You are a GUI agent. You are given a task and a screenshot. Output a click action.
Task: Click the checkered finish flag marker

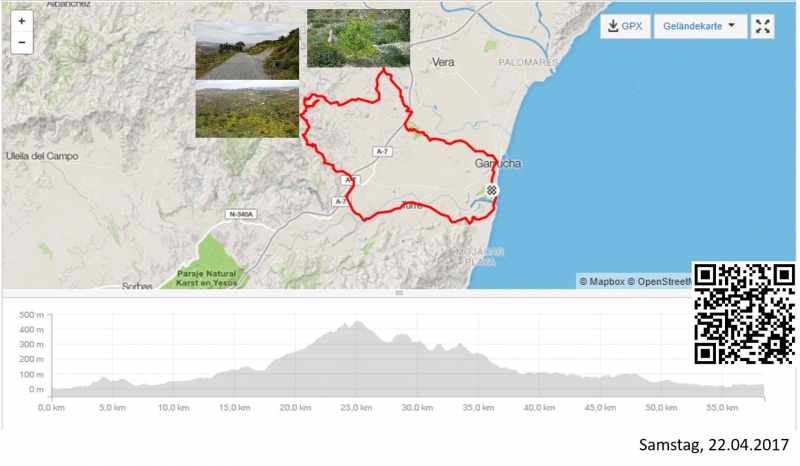pyautogui.click(x=492, y=190)
